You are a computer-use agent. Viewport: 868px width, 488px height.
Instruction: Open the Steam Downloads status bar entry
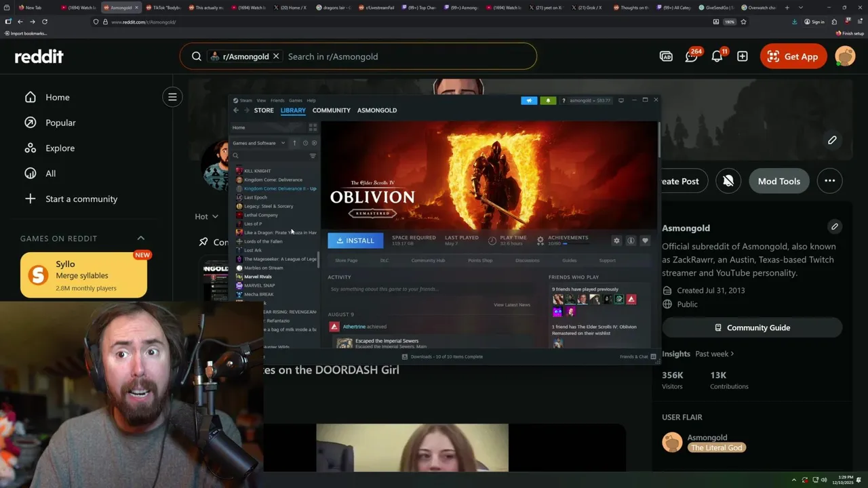coord(442,357)
